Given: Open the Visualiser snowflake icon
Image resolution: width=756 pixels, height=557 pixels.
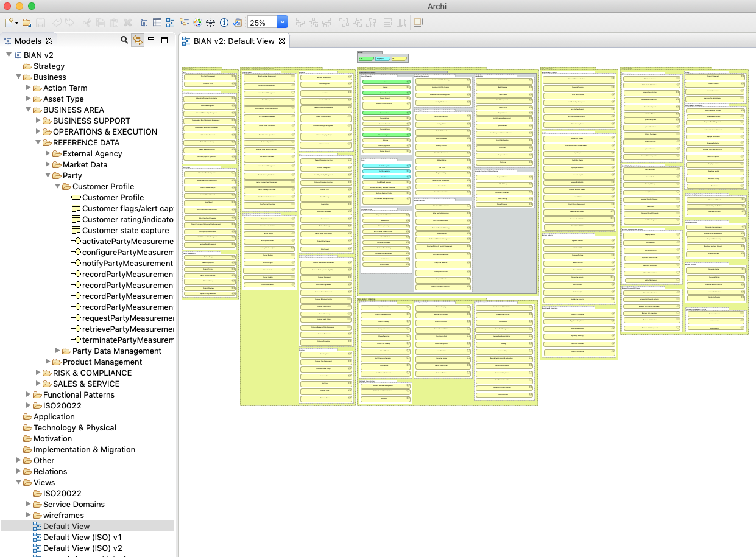Looking at the screenshot, I should [x=211, y=23].
